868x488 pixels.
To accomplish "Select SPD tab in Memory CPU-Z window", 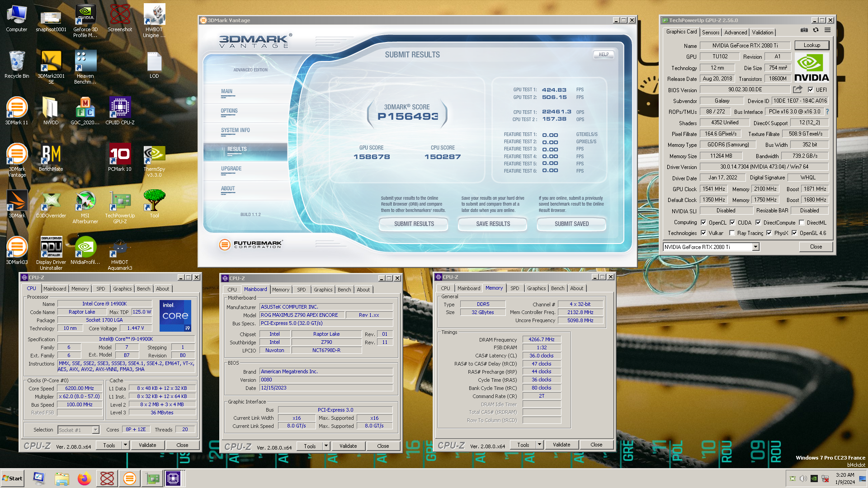I will [515, 288].
